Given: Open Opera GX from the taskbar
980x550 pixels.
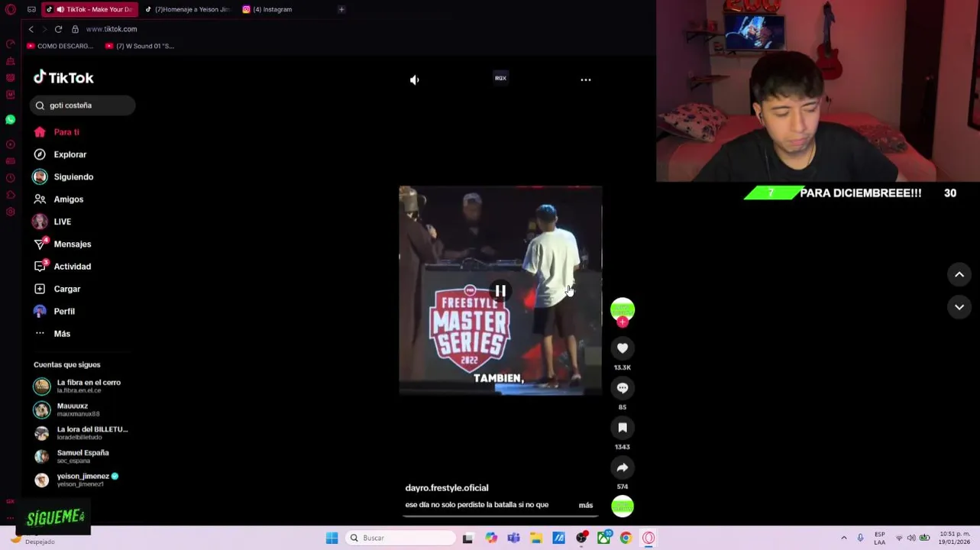Looking at the screenshot, I should coord(648,538).
